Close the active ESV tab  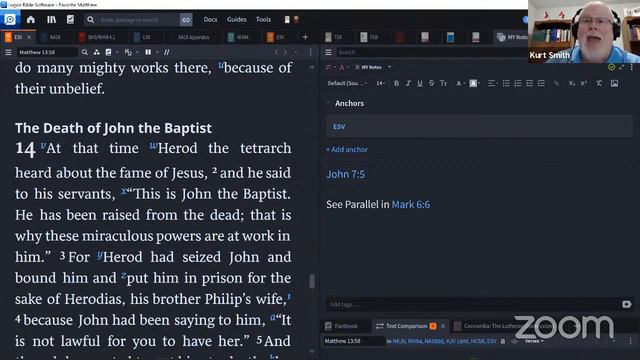tap(29, 37)
